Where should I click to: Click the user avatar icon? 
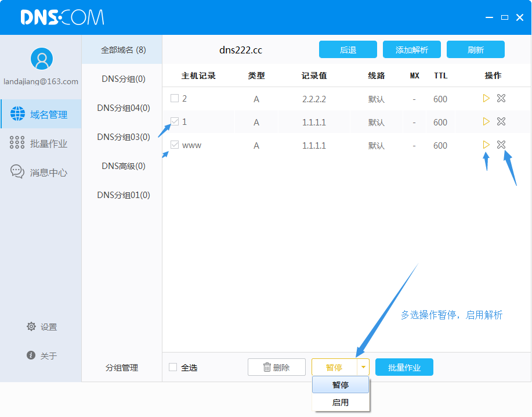(41, 59)
